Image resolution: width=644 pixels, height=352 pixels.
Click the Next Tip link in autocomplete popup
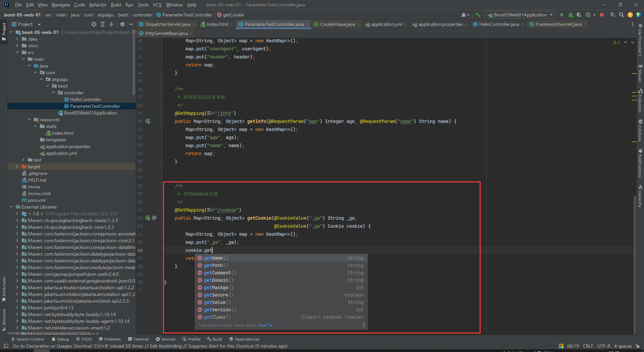click(x=266, y=325)
